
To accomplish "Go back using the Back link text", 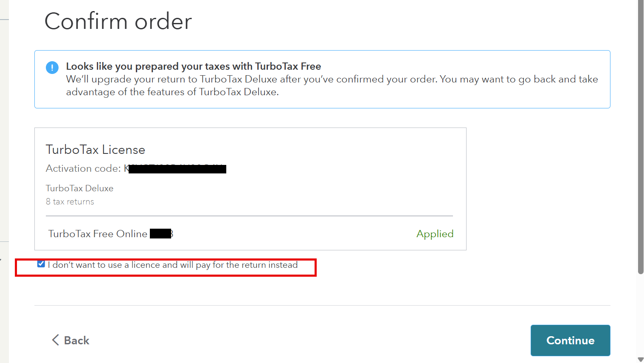I will pyautogui.click(x=76, y=340).
